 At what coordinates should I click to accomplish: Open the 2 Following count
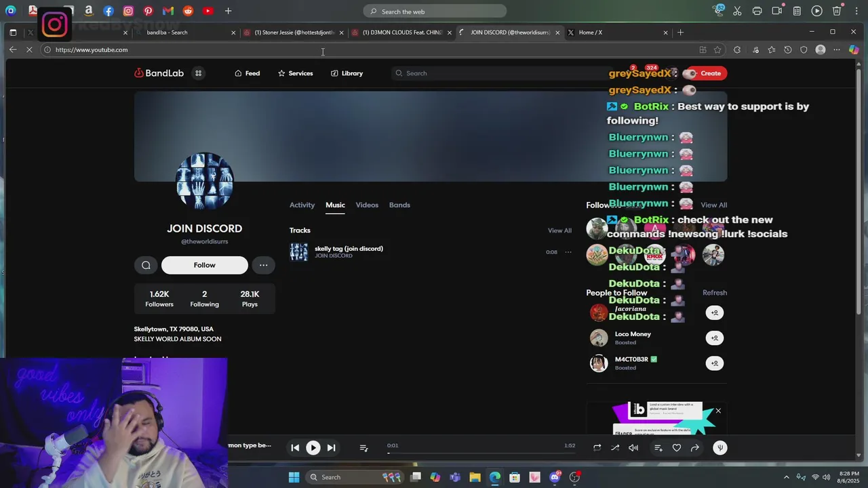coord(204,298)
